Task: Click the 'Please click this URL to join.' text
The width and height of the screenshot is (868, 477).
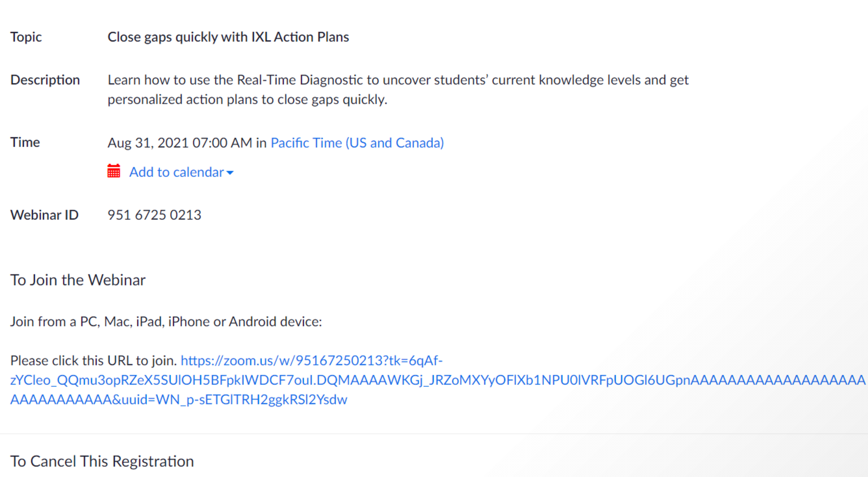Action: tap(93, 361)
